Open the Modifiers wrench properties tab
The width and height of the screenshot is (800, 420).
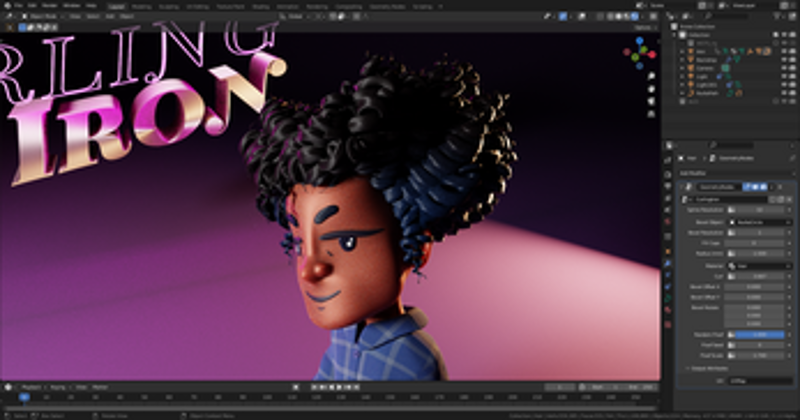coord(668,264)
